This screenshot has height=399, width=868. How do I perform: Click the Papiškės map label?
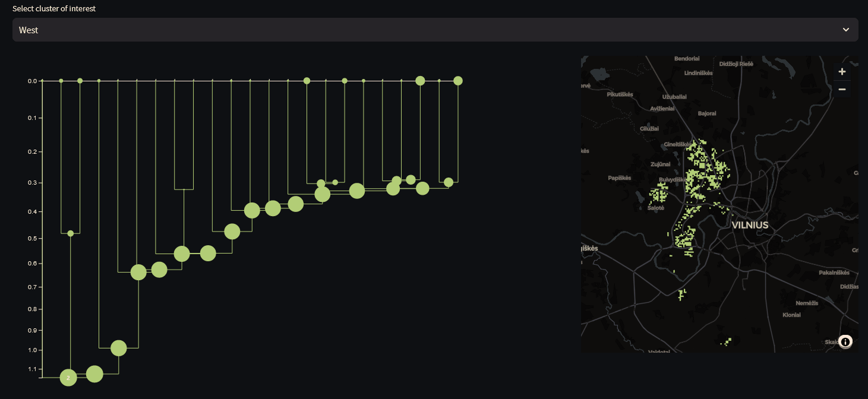[x=618, y=178]
